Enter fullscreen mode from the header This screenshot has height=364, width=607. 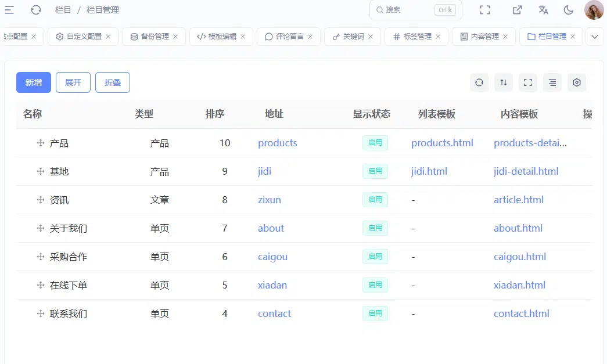point(485,10)
